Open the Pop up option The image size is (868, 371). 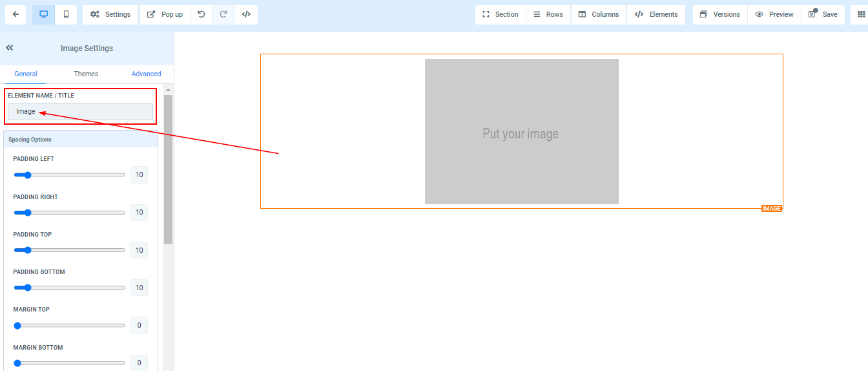coord(165,14)
